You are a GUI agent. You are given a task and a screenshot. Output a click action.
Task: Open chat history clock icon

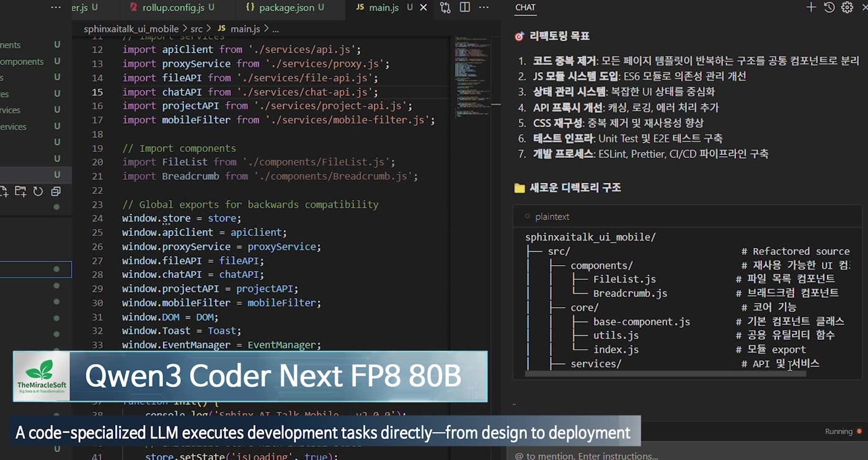coord(829,7)
